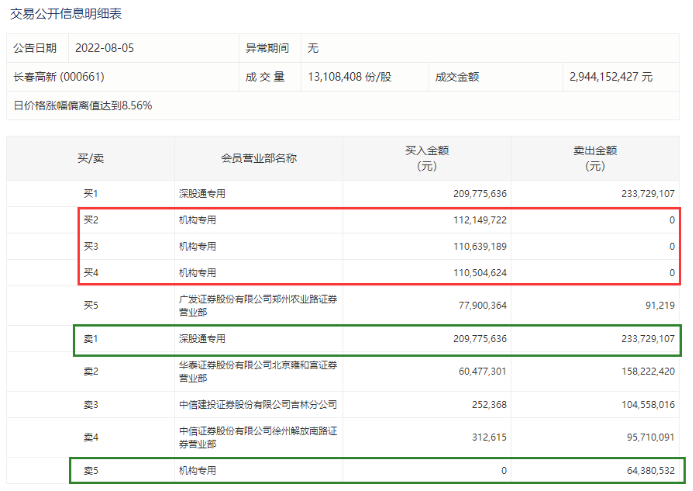This screenshot has height=491, width=693.
Task: Click the 卖出金额 (元) column header
Action: click(595, 158)
